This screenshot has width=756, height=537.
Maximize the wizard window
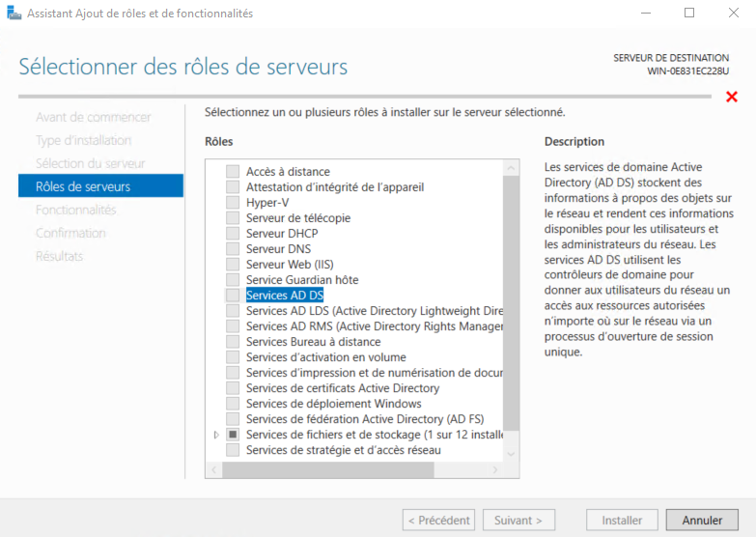689,13
